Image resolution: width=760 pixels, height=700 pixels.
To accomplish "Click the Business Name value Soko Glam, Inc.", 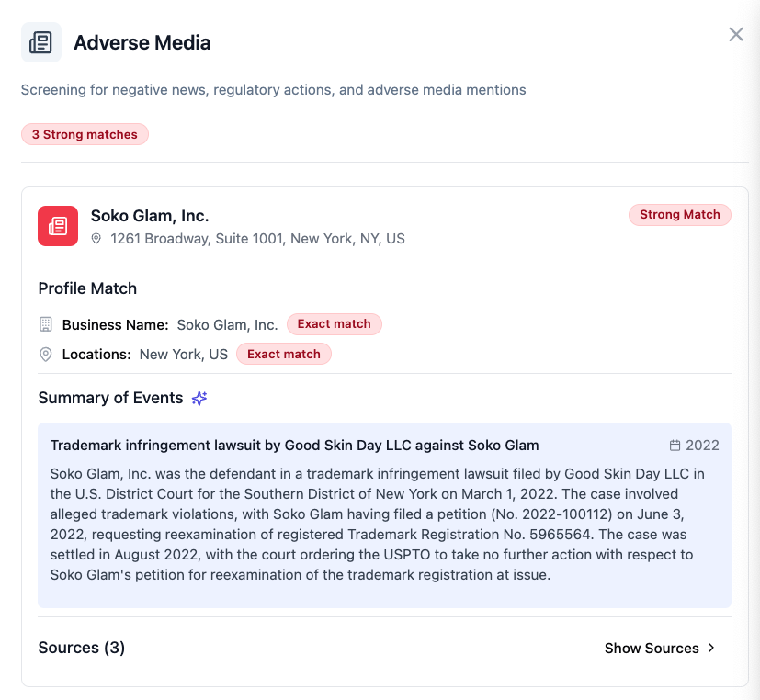I will pyautogui.click(x=227, y=325).
